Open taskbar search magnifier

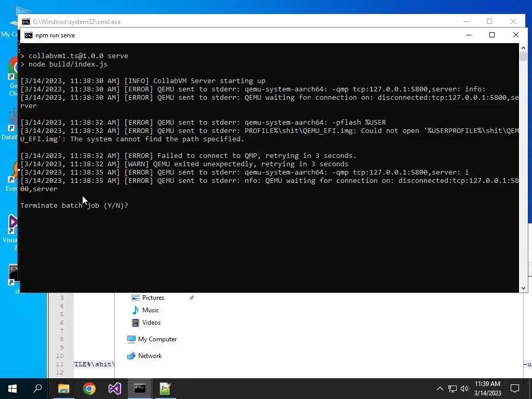(x=37, y=389)
